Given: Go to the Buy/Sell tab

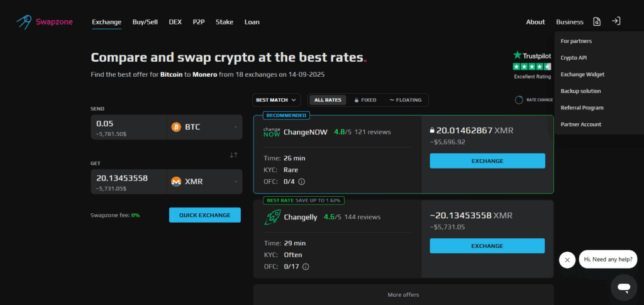Looking at the screenshot, I should tap(145, 22).
